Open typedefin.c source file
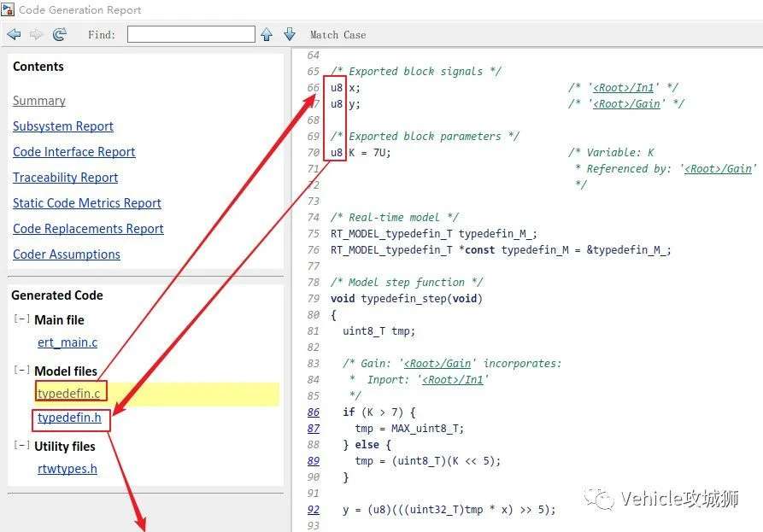 (x=69, y=394)
